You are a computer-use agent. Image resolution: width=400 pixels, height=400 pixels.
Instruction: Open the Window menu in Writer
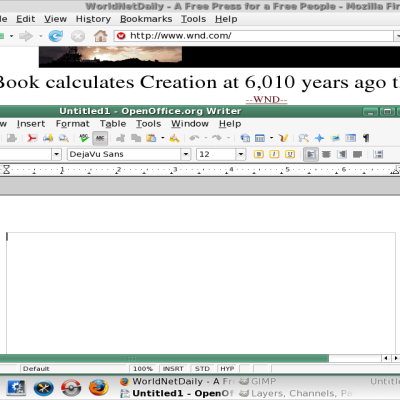coord(190,124)
